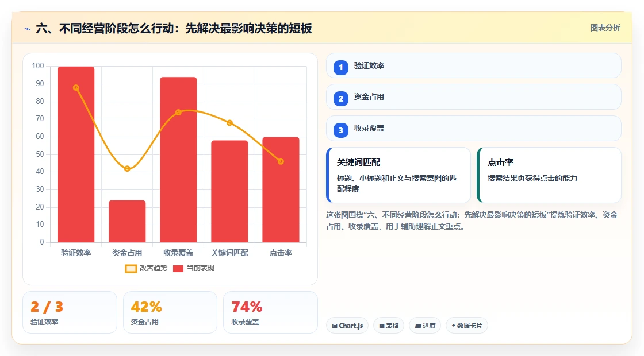Click the trend line point above 关键词匹配
Screen dimensions: 644x356
(x=229, y=123)
